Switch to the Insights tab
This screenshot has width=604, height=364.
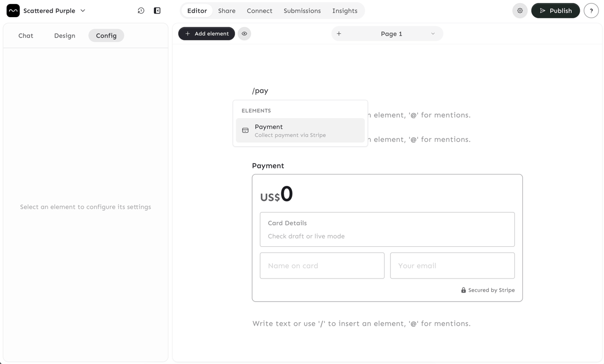pyautogui.click(x=345, y=11)
